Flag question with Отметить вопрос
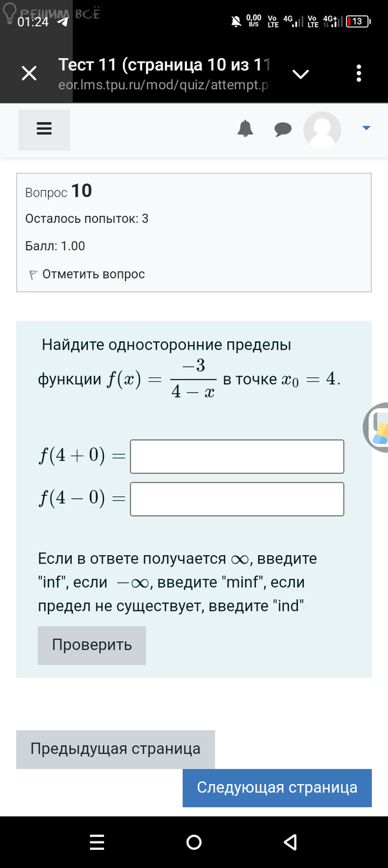 [87, 274]
